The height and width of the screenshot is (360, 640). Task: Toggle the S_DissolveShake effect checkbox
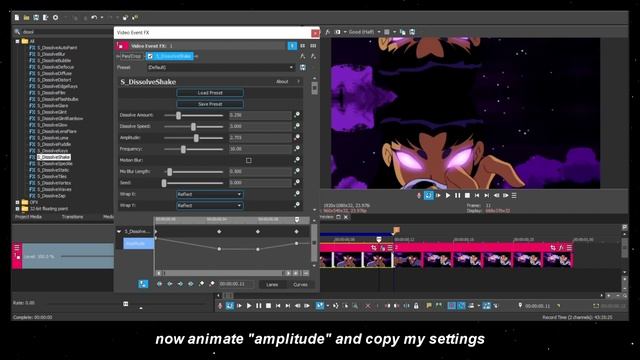pos(150,56)
